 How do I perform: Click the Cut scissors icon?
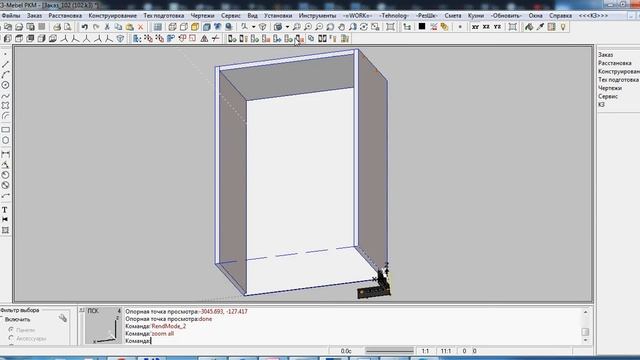(107, 27)
